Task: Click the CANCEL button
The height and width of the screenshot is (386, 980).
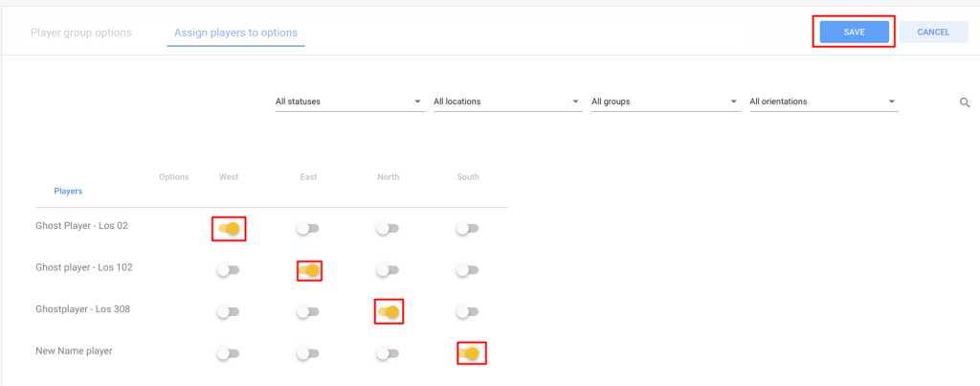Action: [933, 32]
